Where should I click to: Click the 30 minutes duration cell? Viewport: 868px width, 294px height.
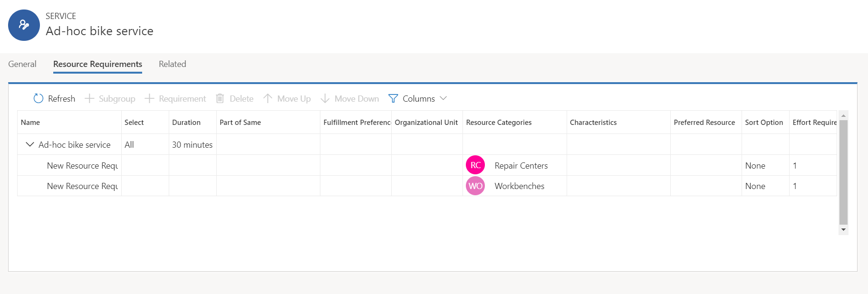pos(192,145)
